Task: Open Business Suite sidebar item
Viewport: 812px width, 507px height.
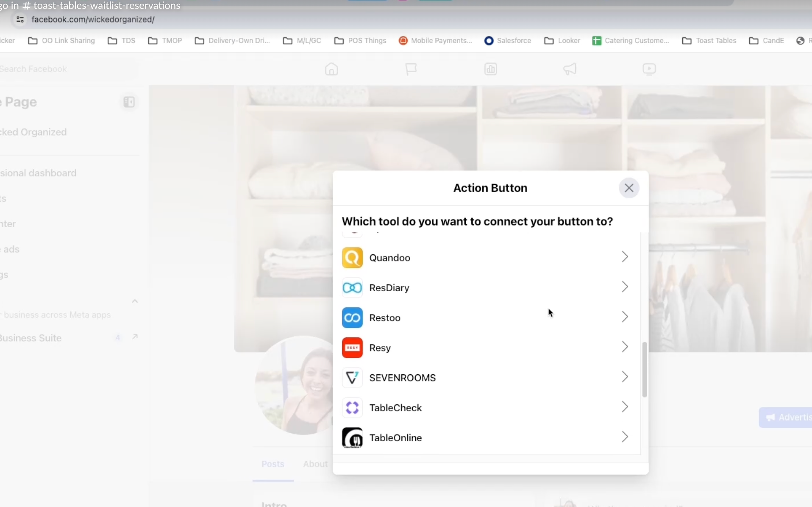Action: click(x=70, y=338)
